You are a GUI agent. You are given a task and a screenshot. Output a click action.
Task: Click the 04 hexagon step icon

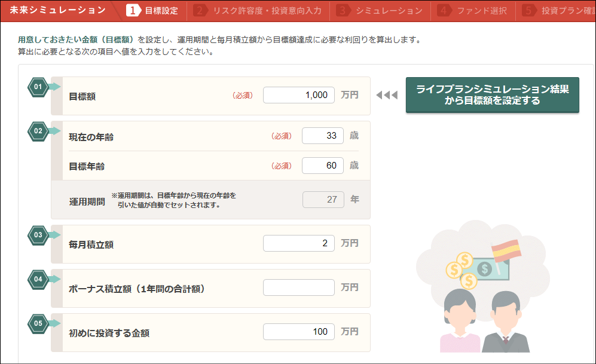coord(38,279)
